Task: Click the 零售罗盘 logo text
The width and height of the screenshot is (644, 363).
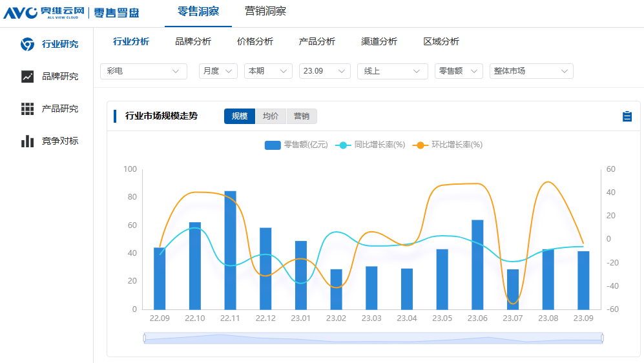Action: tap(117, 13)
